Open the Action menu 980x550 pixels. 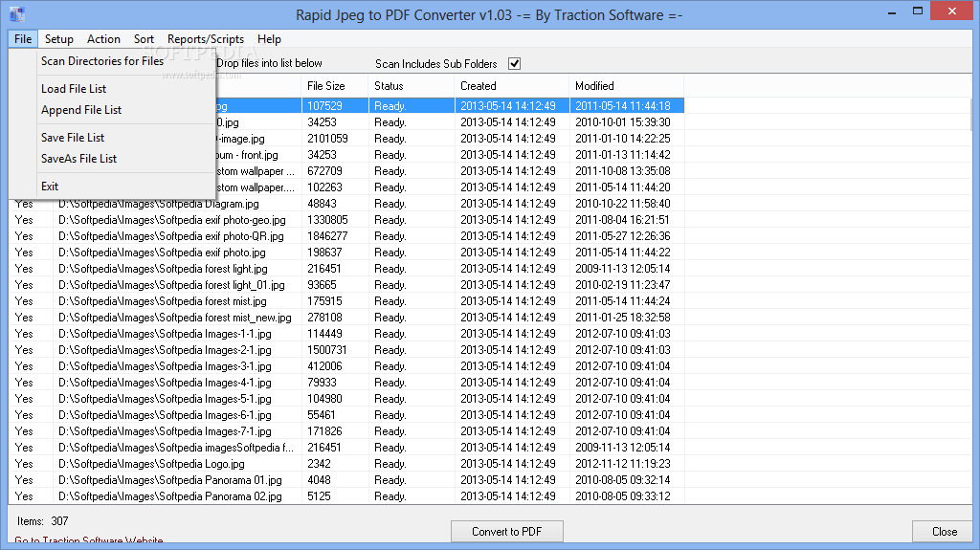[x=103, y=39]
